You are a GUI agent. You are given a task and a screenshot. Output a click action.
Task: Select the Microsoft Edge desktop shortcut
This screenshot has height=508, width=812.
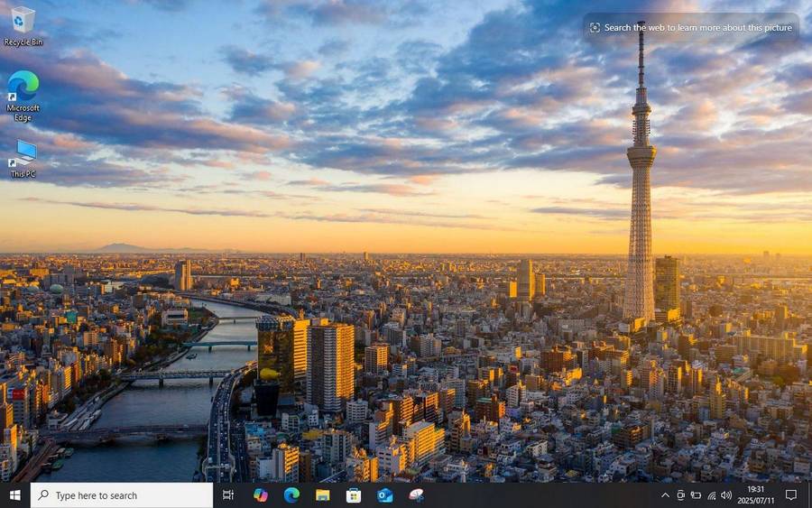pos(23,96)
